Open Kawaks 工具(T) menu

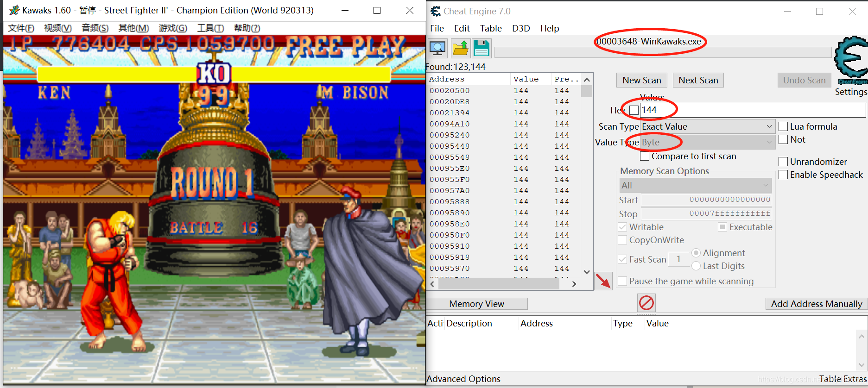tap(210, 28)
